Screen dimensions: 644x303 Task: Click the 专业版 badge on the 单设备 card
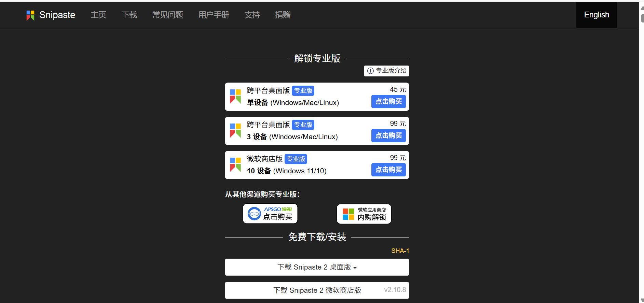point(303,91)
